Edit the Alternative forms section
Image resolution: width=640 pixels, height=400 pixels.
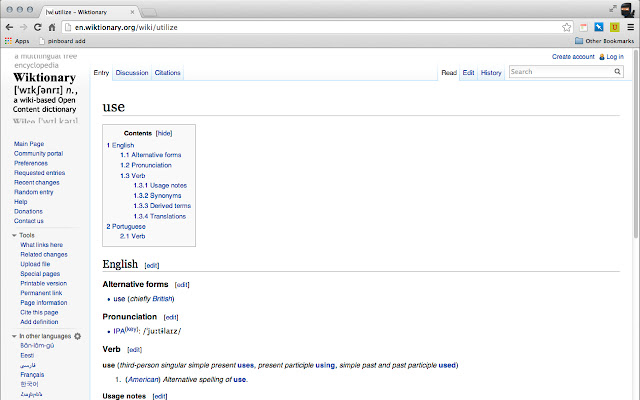point(182,284)
